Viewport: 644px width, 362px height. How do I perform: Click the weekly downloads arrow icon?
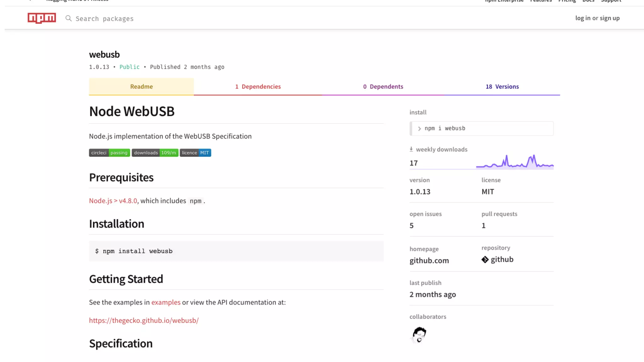[x=411, y=149]
